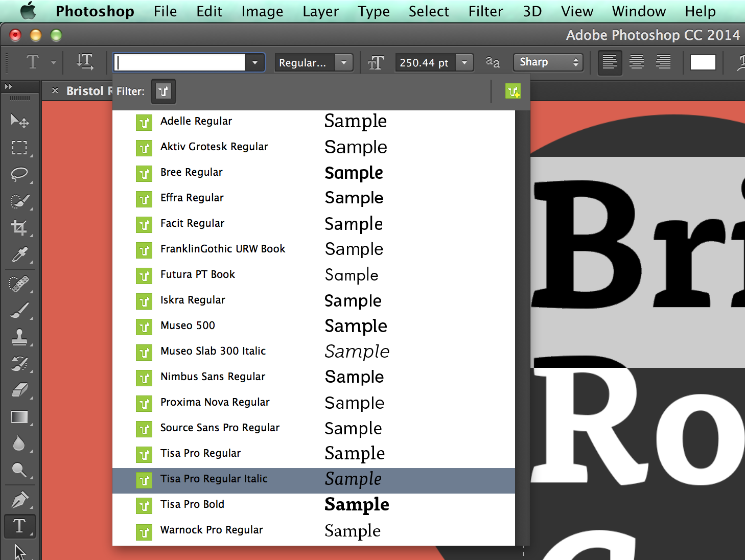The image size is (745, 560).
Task: Select the Brush tool
Action: click(x=19, y=310)
